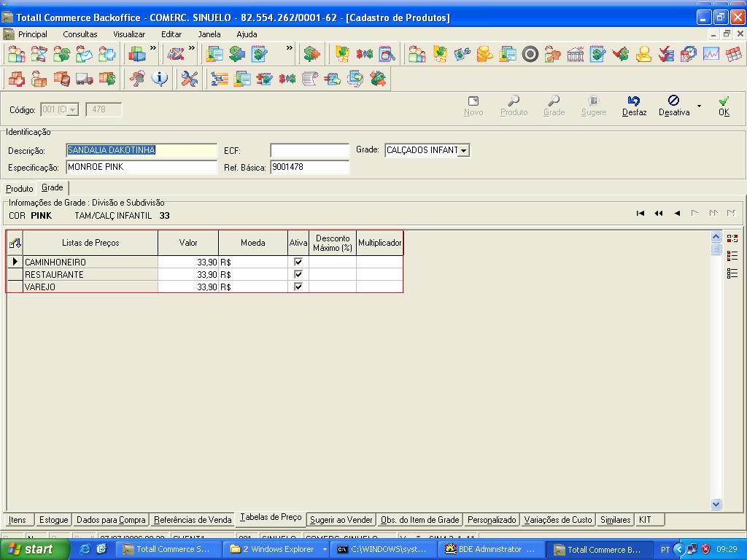Click the blue information balloon icon

coord(160,78)
